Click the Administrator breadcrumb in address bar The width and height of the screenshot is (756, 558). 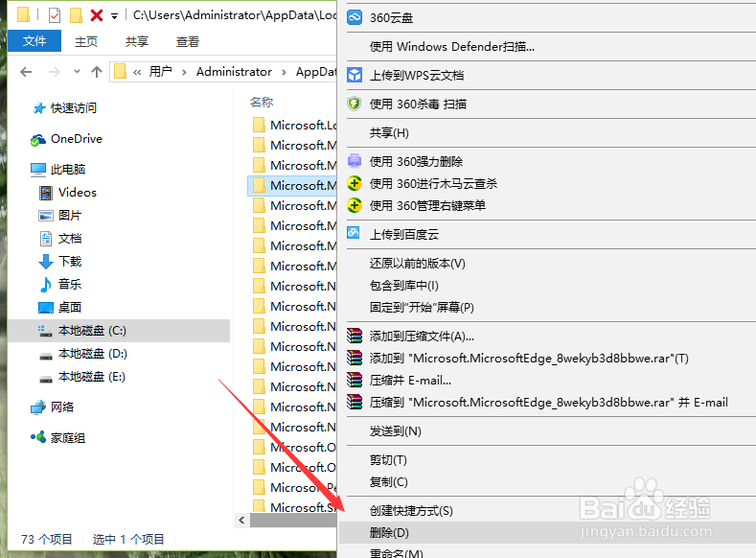[234, 72]
